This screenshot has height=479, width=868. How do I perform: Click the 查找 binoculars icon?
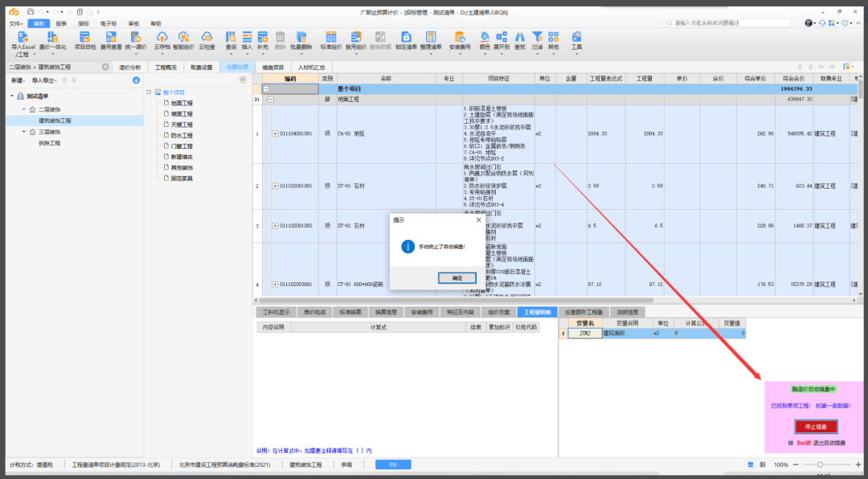[520, 37]
